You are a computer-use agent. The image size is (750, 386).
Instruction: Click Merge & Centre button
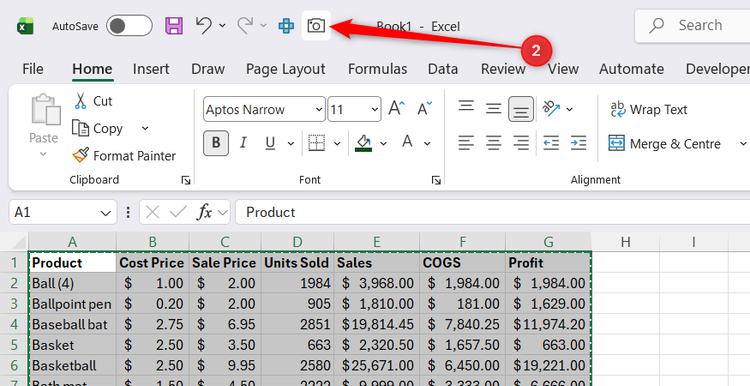pyautogui.click(x=665, y=143)
